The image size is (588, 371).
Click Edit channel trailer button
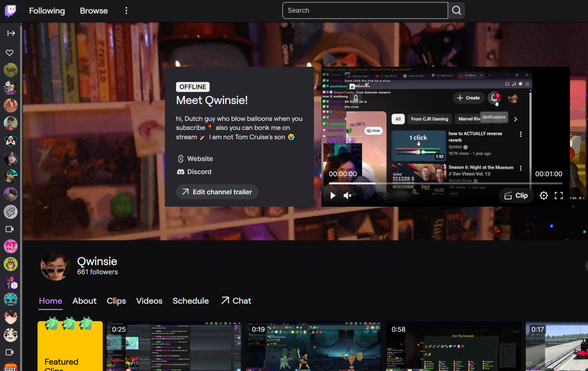[x=217, y=192]
